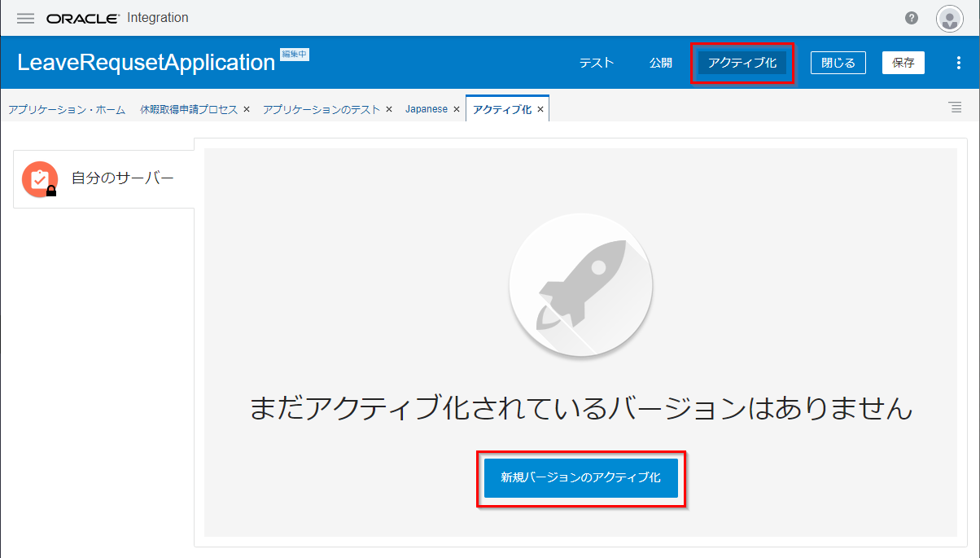Select 公開 in the header bar
Screen dimensions: 980x558
pos(661,63)
